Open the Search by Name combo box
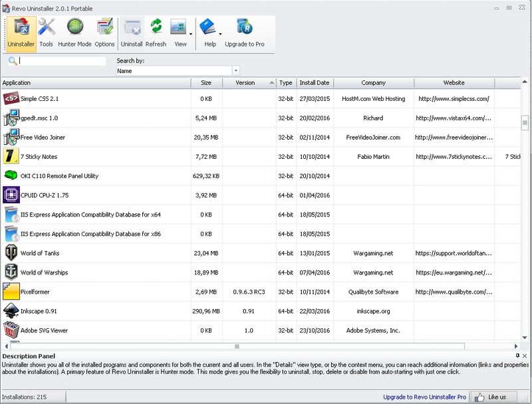This screenshot has height=404, width=532. click(x=178, y=71)
